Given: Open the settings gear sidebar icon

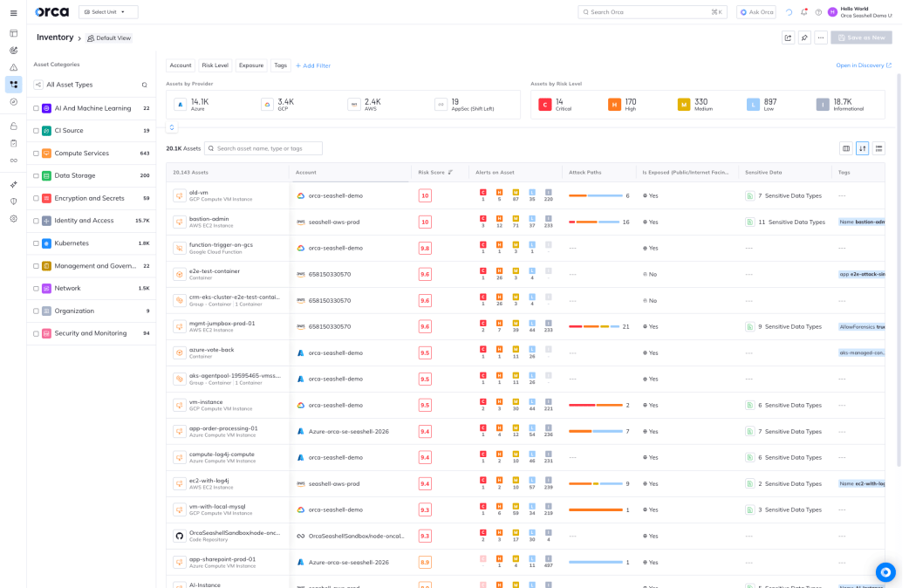Looking at the screenshot, I should pos(13,219).
